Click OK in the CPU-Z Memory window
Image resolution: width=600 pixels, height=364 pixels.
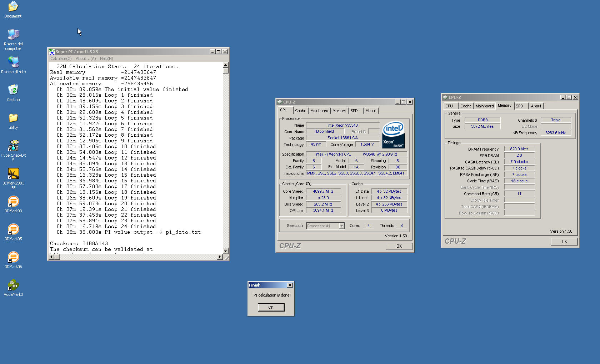564,242
